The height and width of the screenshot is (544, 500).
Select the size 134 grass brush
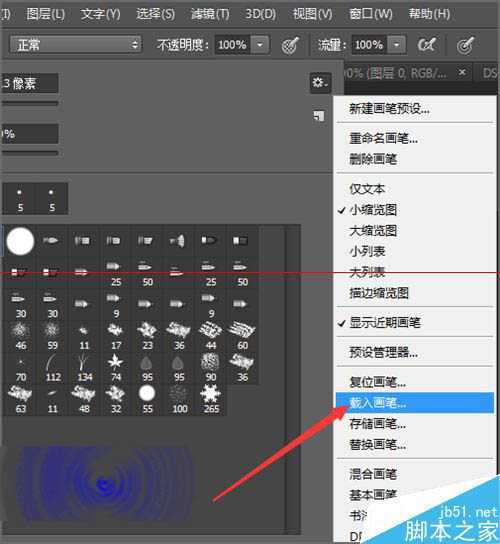(x=84, y=368)
